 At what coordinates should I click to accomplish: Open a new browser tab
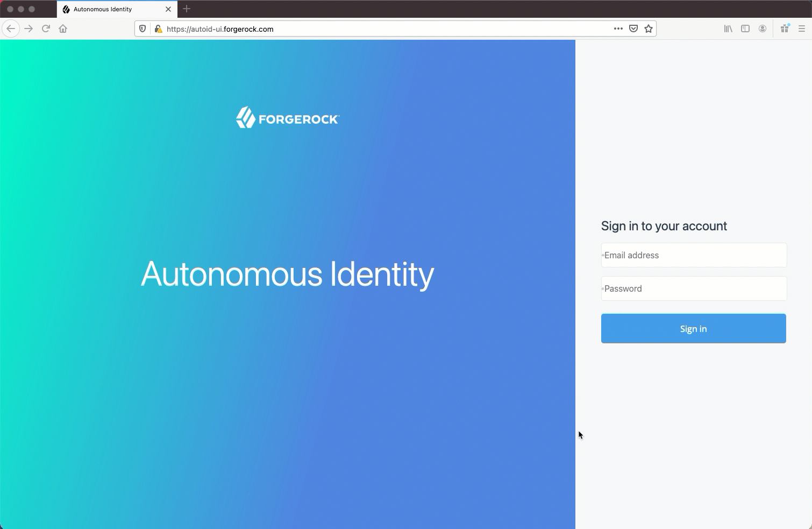pyautogui.click(x=187, y=9)
